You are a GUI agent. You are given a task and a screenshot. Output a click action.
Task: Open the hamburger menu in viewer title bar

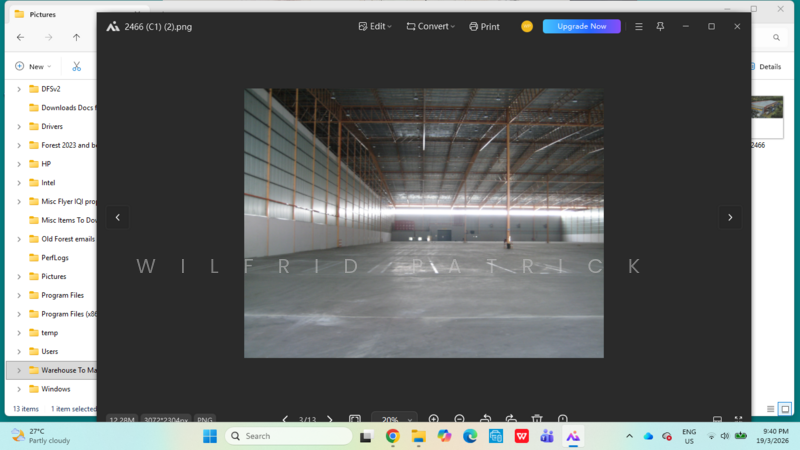(x=639, y=27)
